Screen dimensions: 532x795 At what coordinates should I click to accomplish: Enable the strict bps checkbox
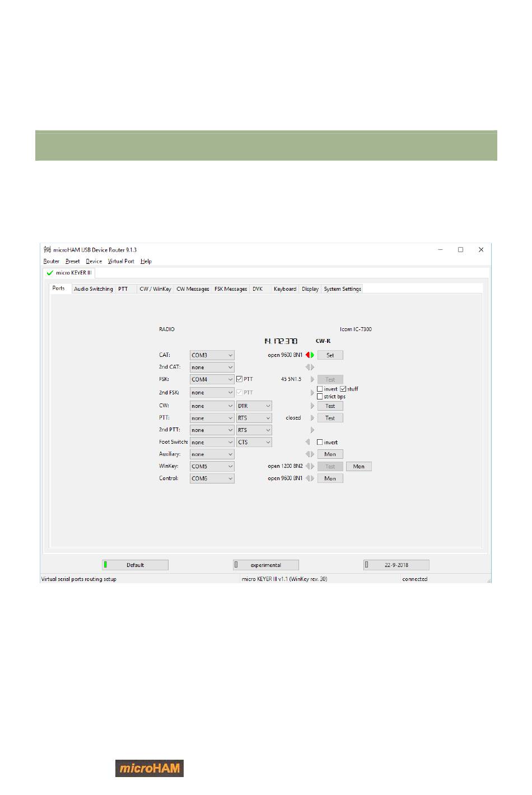pos(320,397)
